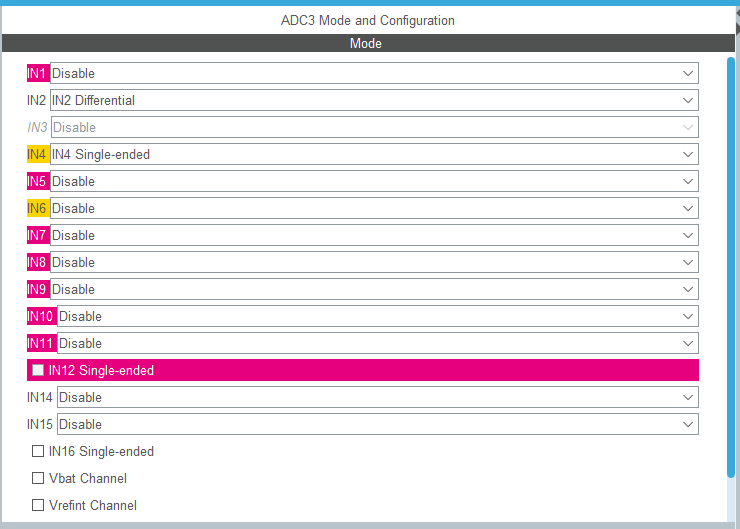Image resolution: width=740 pixels, height=529 pixels.
Task: Click the pink IN11 label
Action: pyautogui.click(x=42, y=343)
